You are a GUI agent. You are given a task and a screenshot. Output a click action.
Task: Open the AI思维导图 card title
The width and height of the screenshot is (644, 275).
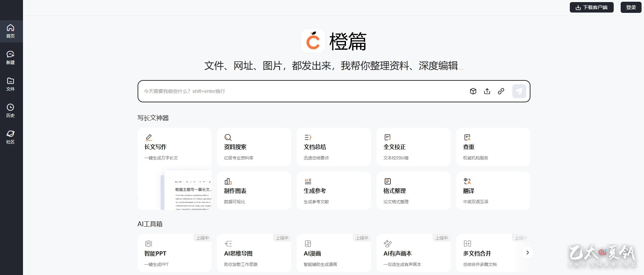[238, 253]
